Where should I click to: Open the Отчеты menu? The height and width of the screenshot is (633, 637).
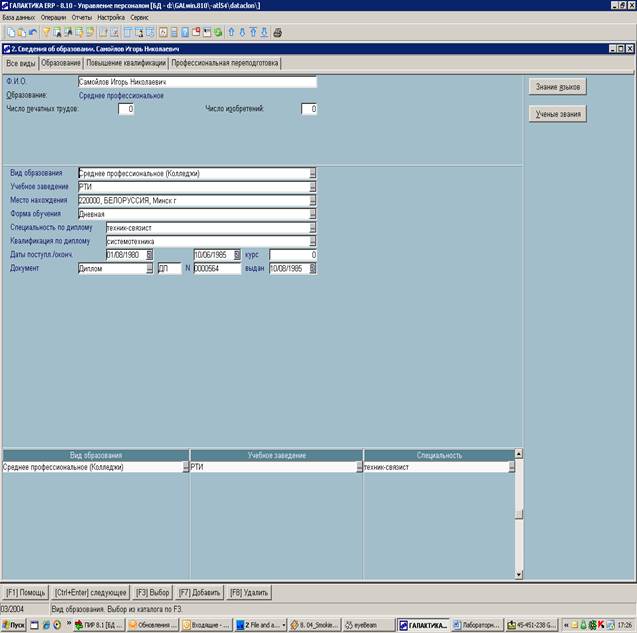[x=83, y=18]
